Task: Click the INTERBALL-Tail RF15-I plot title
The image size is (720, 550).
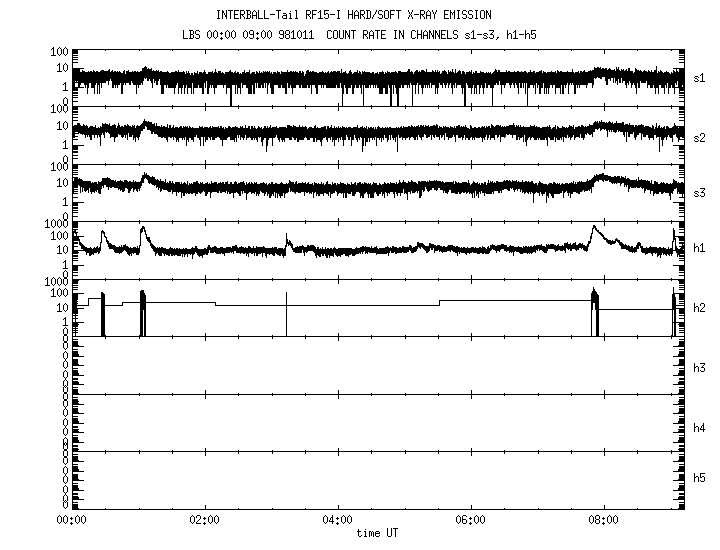Action: tap(354, 15)
